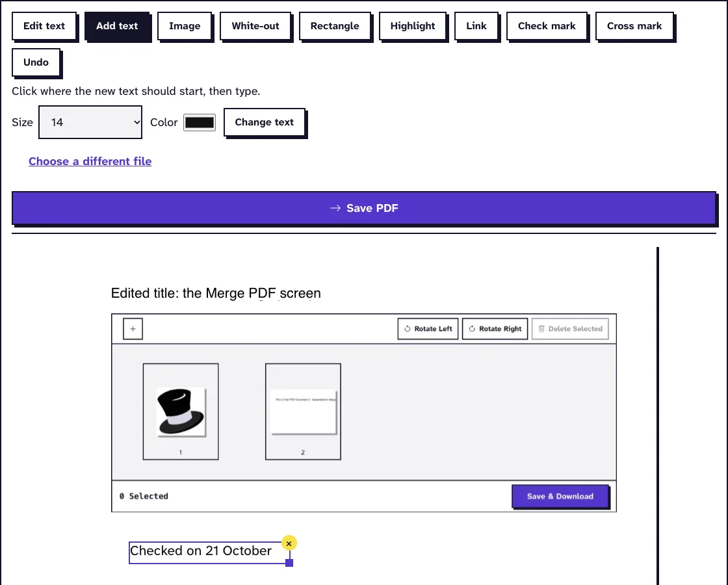Screen dimensions: 728x585
Task: Click the top hat page 1 thumbnail
Action: [181, 411]
